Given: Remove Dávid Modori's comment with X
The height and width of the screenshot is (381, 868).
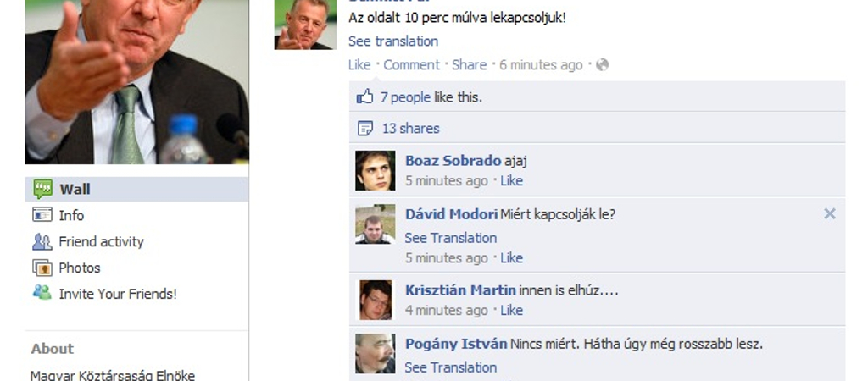Looking at the screenshot, I should click(x=829, y=213).
